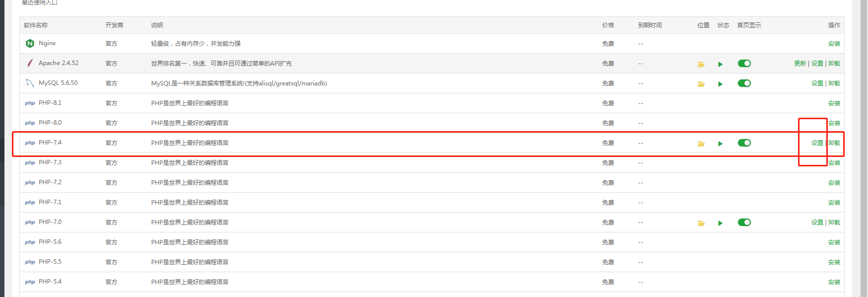Open the PHP-7.4 install folder icon
Image resolution: width=868 pixels, height=297 pixels.
pyautogui.click(x=701, y=144)
